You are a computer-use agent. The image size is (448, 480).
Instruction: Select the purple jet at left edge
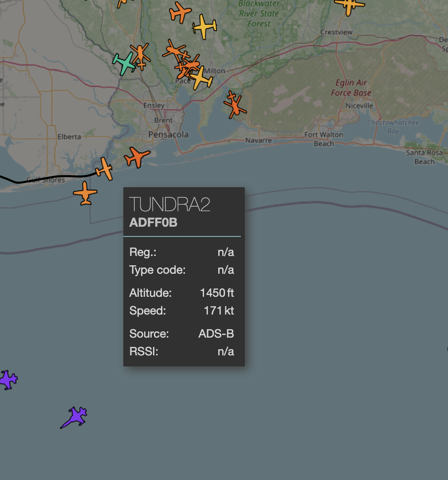coord(7,380)
